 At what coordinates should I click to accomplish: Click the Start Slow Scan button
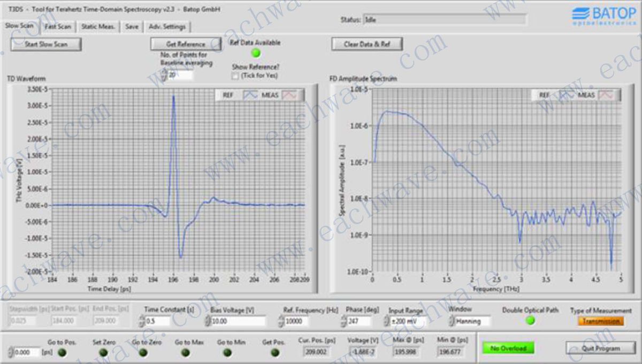click(46, 44)
